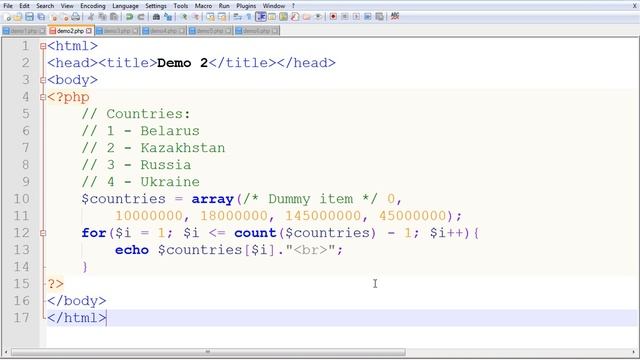Image resolution: width=640 pixels, height=360 pixels.
Task: Click the 'Ukraine' comment on line 9
Action: [170, 182]
